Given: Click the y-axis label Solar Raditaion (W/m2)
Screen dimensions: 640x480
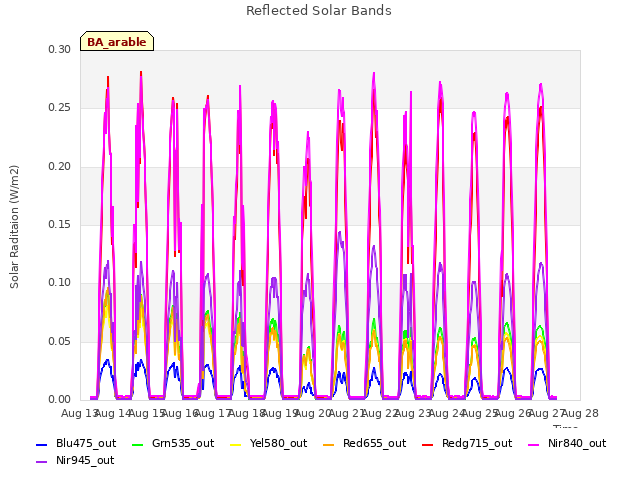Looking at the screenshot, I should 14,227.
